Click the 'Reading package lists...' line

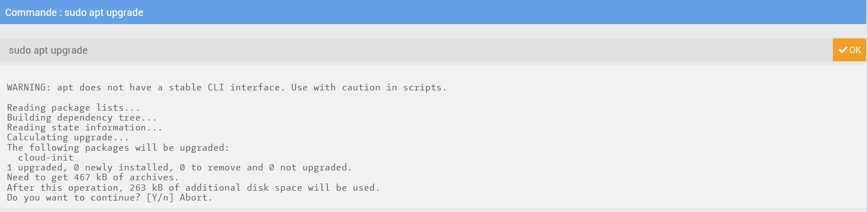[73, 108]
